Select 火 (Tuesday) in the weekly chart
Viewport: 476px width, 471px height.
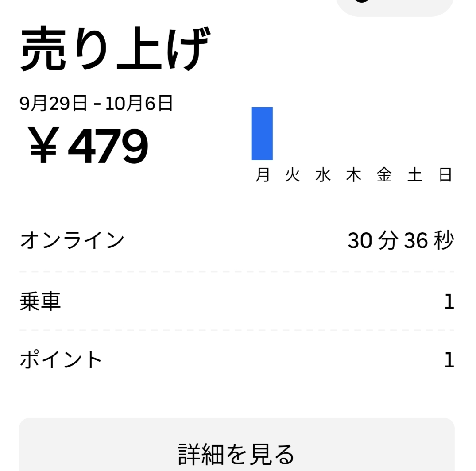(293, 175)
